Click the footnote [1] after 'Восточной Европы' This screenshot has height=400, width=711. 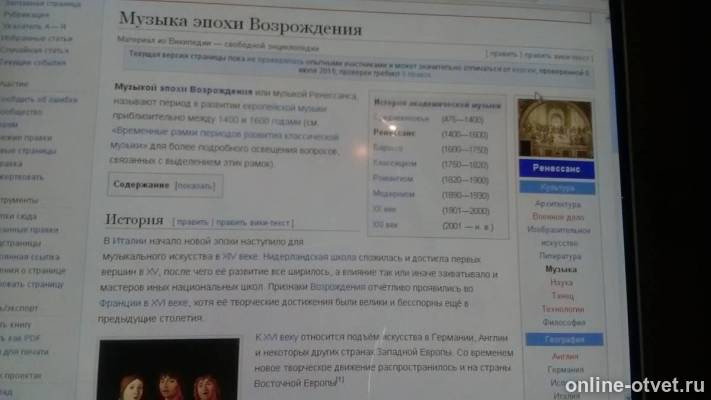point(340,380)
